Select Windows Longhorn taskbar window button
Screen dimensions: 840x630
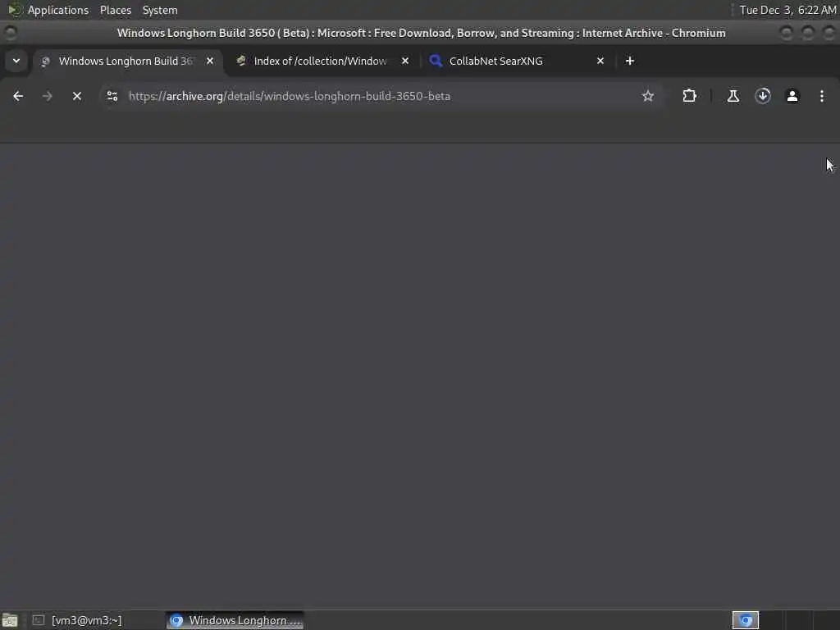(x=235, y=620)
